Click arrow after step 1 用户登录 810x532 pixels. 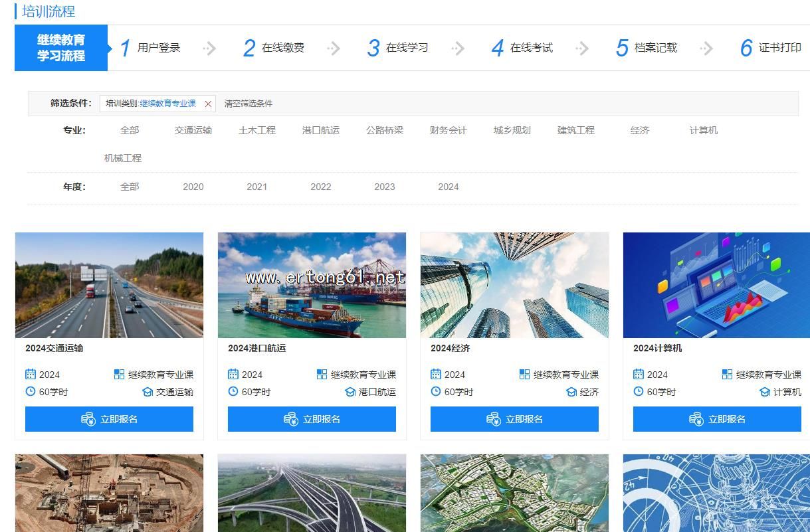(x=209, y=48)
